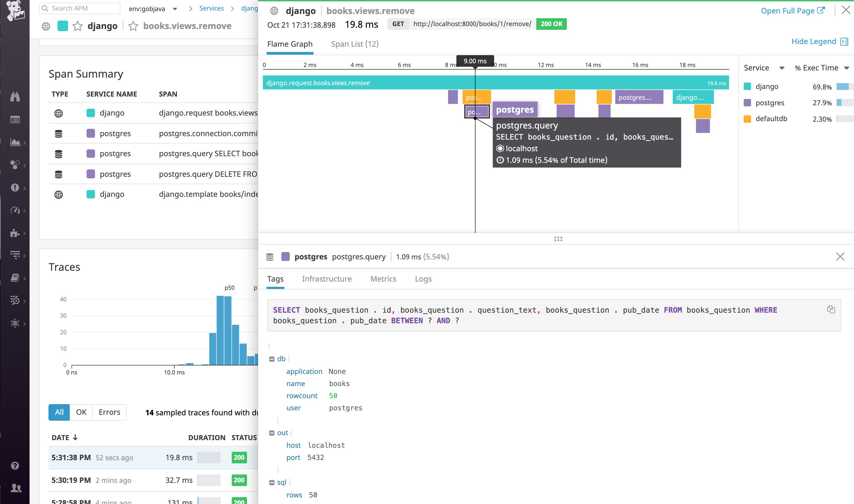
Task: Filter traces by Errors only
Action: 109,412
